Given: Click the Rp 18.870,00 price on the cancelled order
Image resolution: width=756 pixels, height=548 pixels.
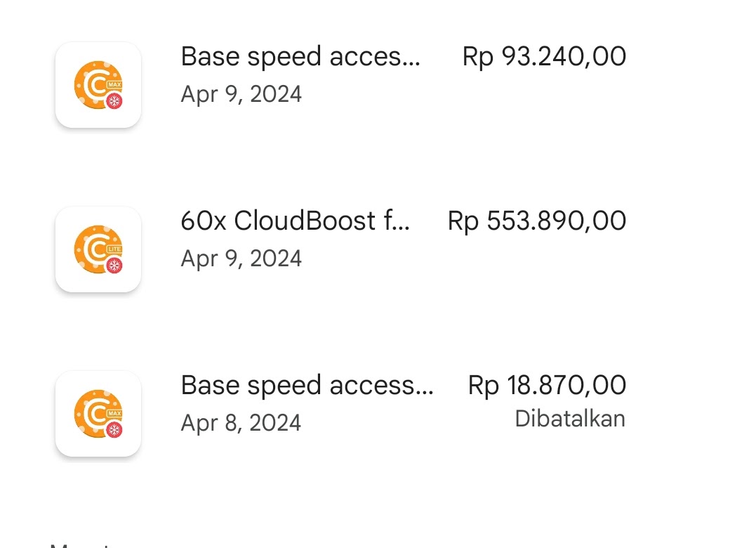Looking at the screenshot, I should point(547,385).
